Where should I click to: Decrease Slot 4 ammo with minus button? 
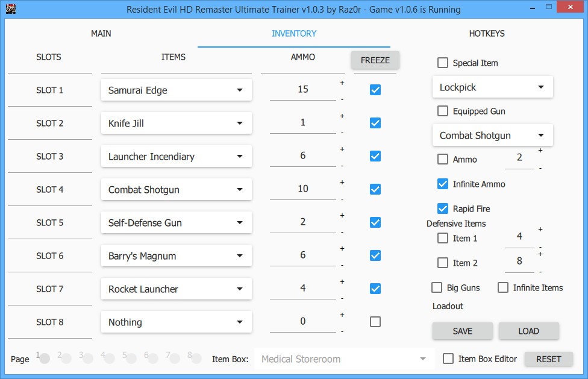point(342,198)
